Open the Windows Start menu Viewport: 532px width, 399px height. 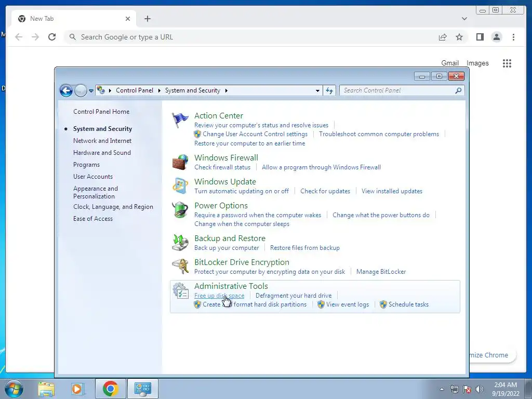point(14,389)
